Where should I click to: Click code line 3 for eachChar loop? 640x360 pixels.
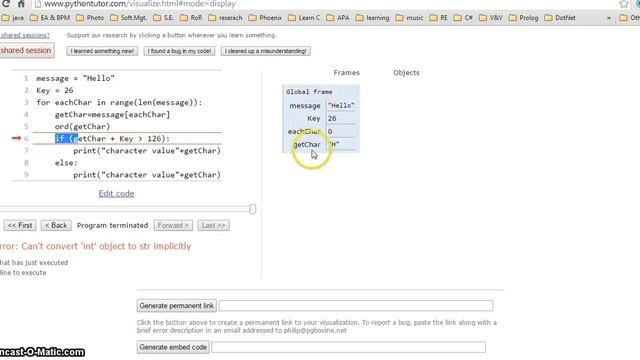click(x=119, y=102)
